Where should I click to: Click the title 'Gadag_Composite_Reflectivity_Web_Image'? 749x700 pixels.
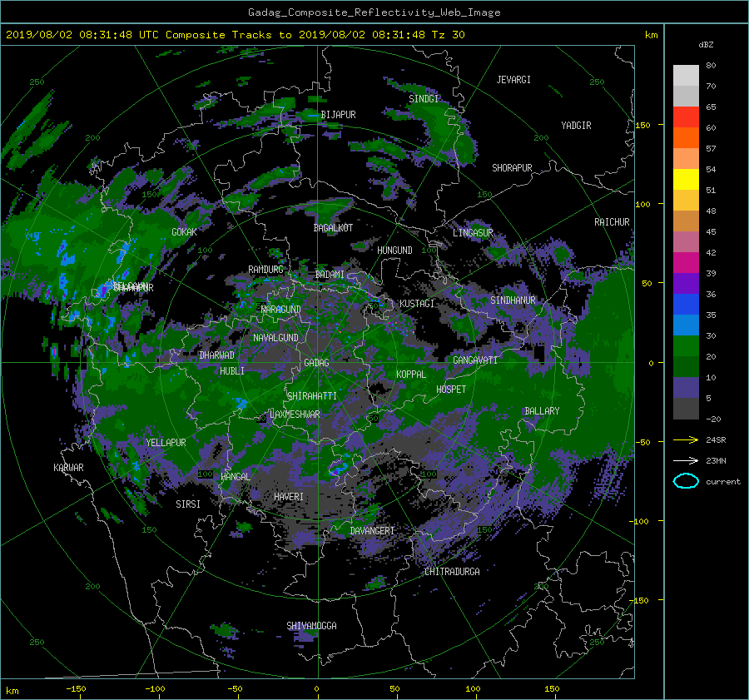[374, 12]
